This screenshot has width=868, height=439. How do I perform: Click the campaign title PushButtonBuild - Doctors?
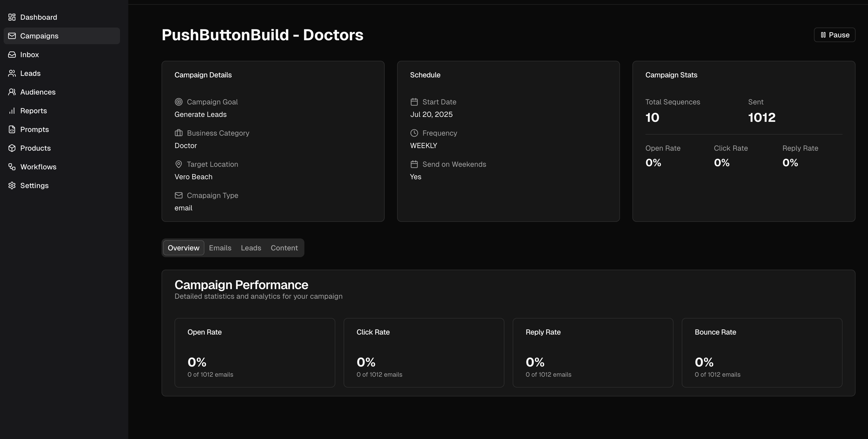[263, 35]
